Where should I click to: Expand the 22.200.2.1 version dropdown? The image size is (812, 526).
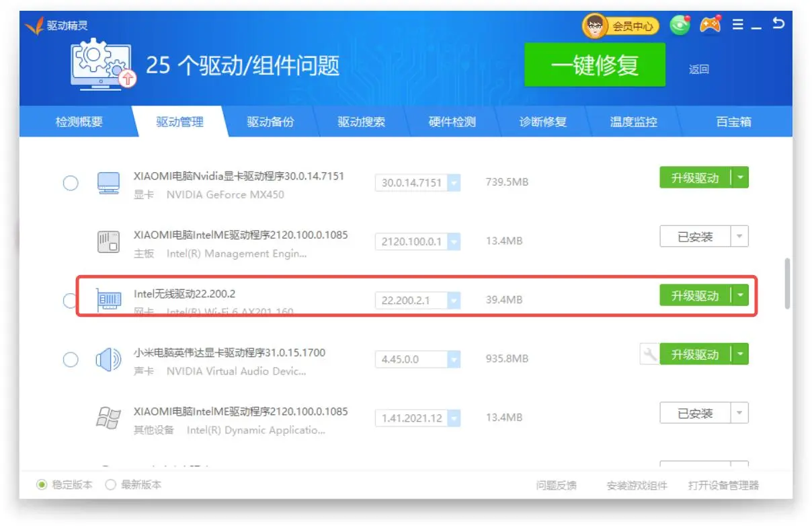(454, 301)
